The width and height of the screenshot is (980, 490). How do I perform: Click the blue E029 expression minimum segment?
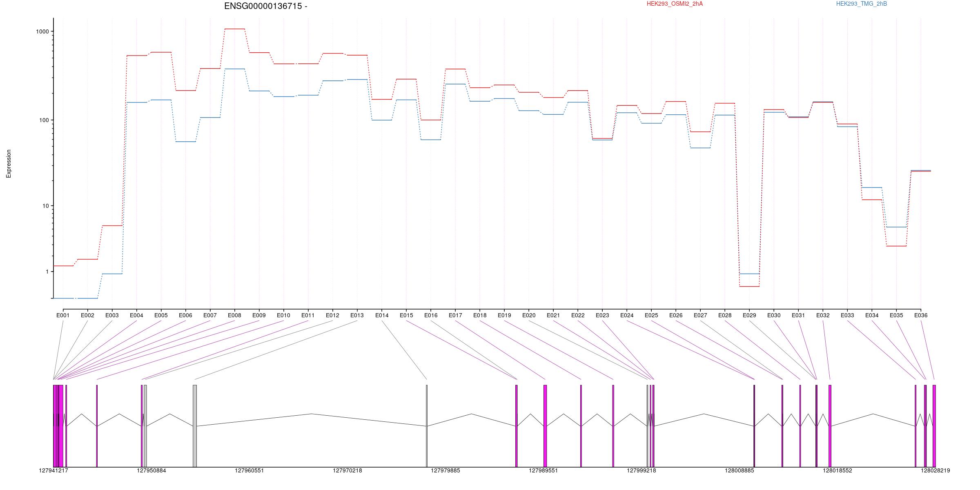[749, 274]
